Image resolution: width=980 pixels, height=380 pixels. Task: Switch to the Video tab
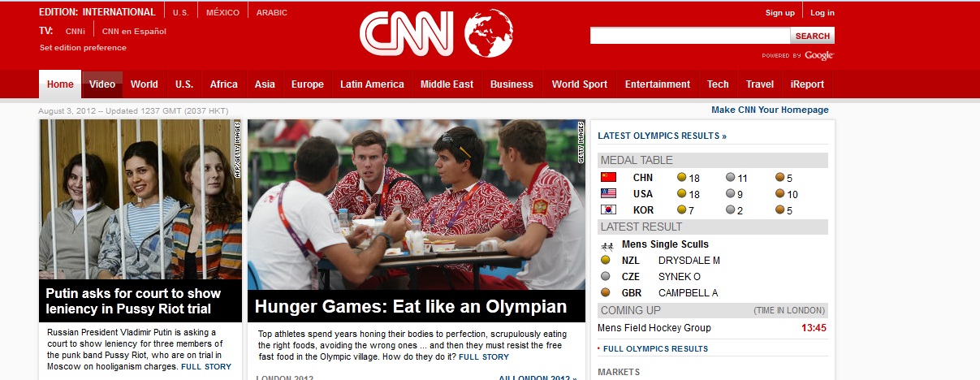coord(102,84)
